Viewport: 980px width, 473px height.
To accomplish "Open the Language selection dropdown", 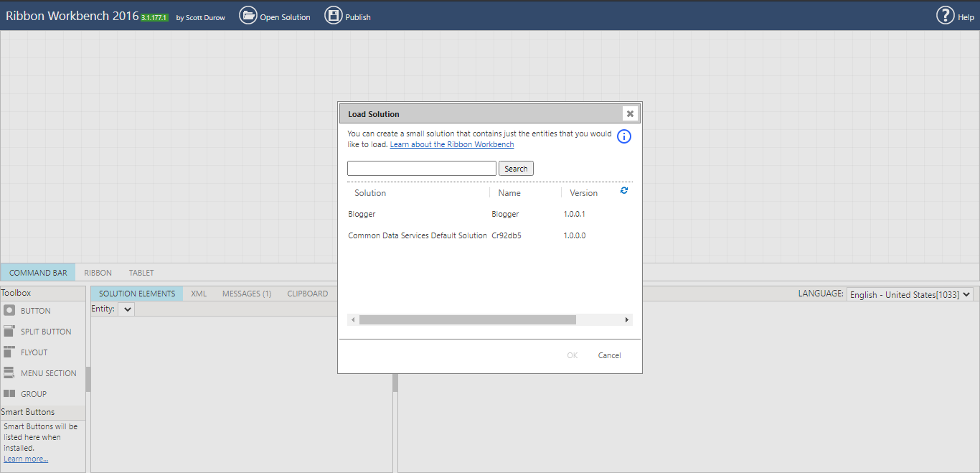I will tap(909, 294).
